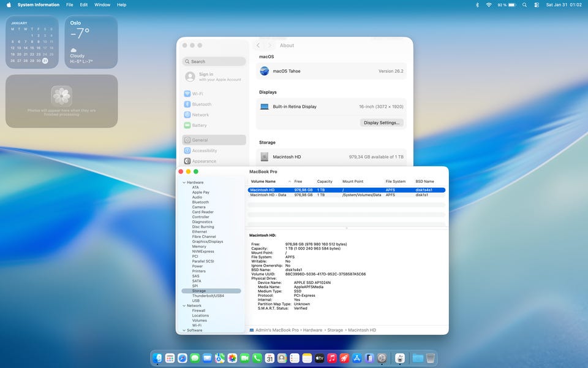588x368 pixels.
Task: Open Safari from the Dock
Action: point(183,358)
